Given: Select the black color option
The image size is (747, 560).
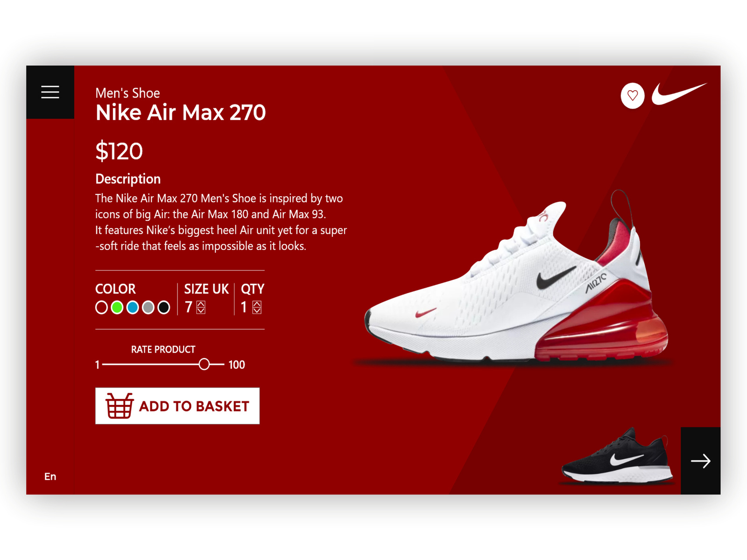Looking at the screenshot, I should pyautogui.click(x=164, y=307).
